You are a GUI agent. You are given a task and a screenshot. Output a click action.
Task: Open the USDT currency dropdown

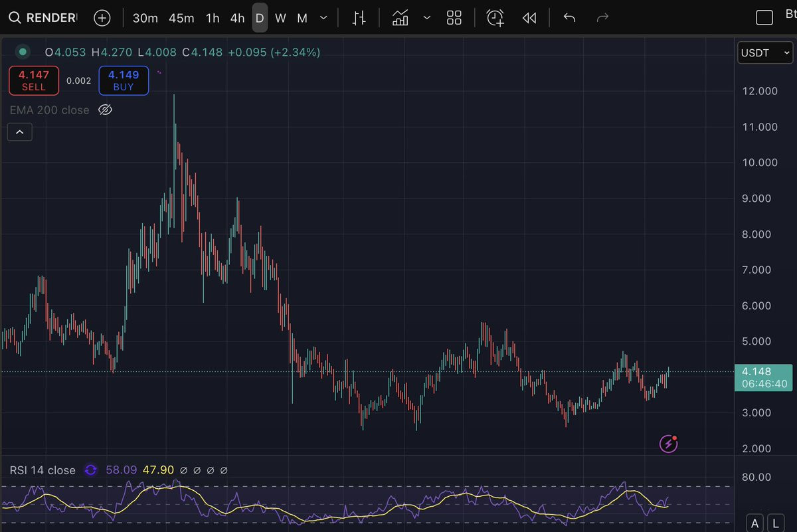click(765, 52)
